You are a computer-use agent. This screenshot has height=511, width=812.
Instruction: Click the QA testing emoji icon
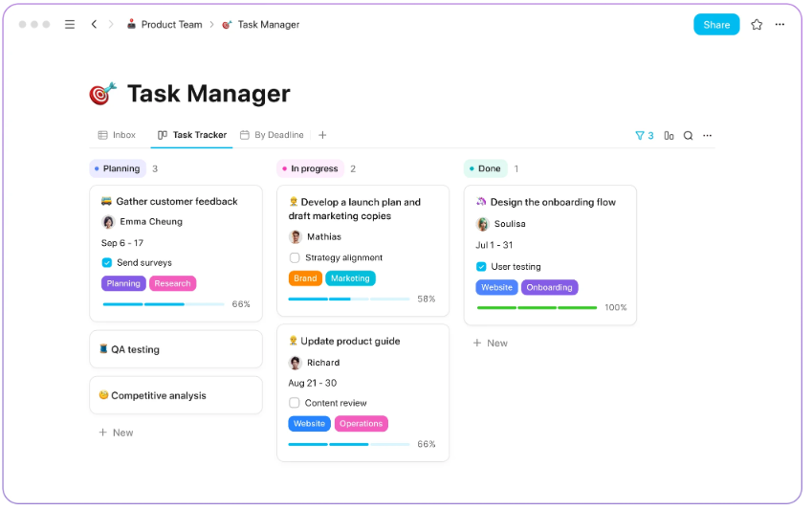[x=103, y=348]
